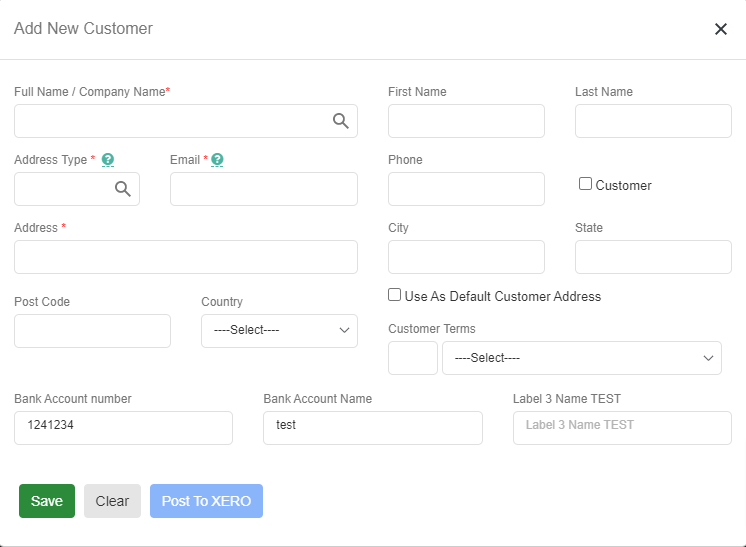This screenshot has height=547, width=746.
Task: Click the Label 3 Name TEST field
Action: click(622, 428)
